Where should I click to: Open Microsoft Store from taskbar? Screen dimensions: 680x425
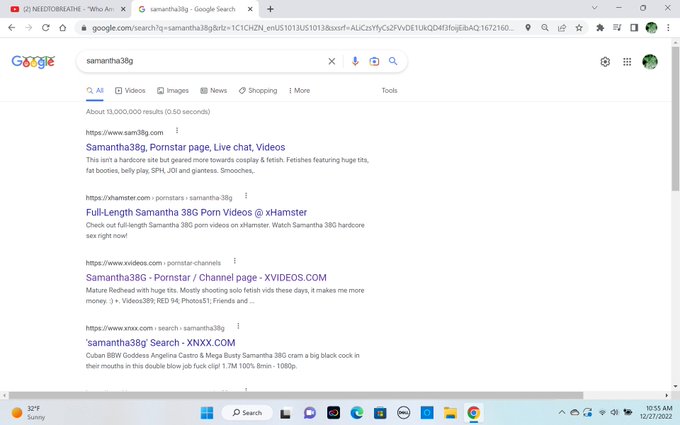click(380, 413)
